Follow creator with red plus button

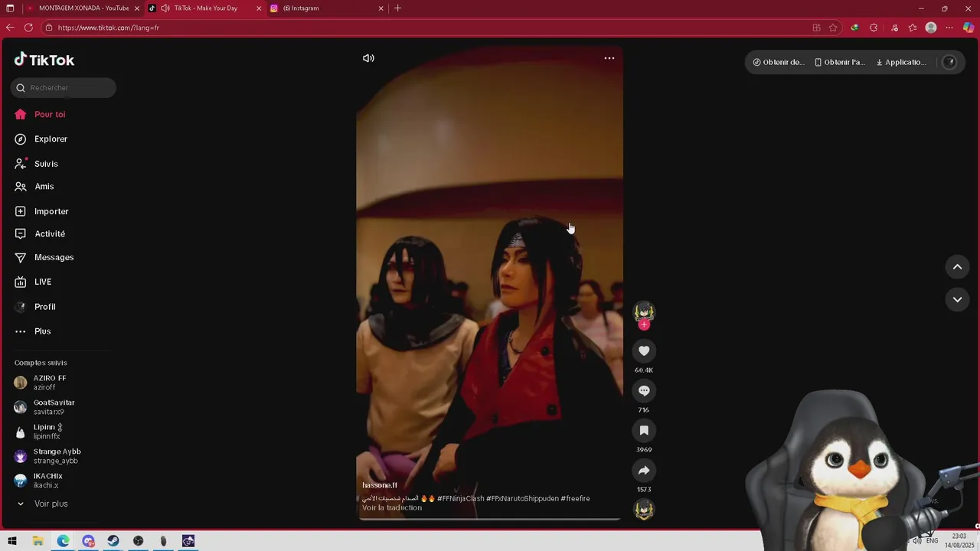point(644,324)
